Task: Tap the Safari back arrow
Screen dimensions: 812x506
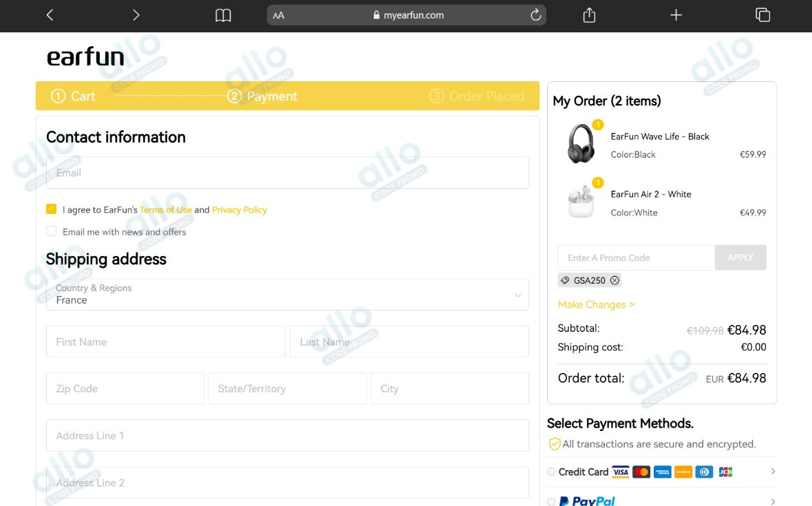Action: pyautogui.click(x=50, y=15)
